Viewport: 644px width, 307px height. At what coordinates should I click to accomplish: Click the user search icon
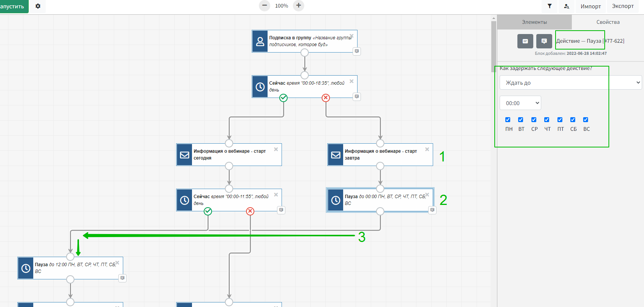coord(566,6)
